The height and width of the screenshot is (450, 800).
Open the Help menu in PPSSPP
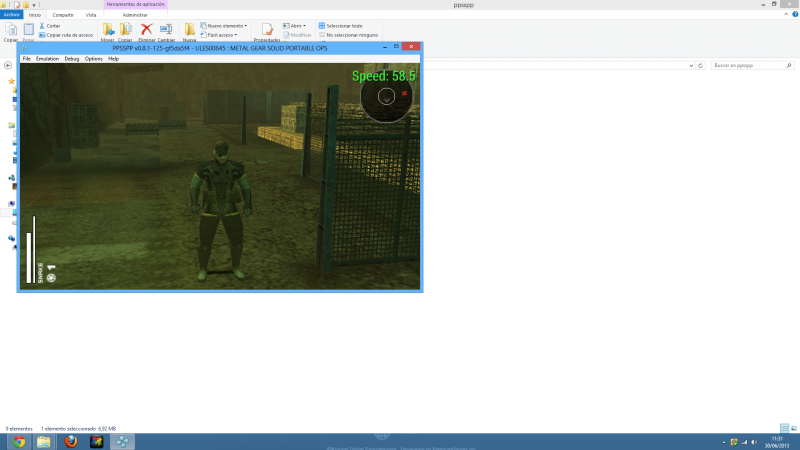pos(113,59)
